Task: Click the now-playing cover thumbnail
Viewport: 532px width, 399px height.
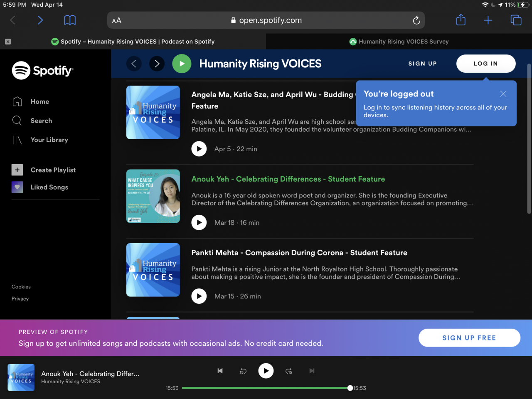Action: (20, 377)
